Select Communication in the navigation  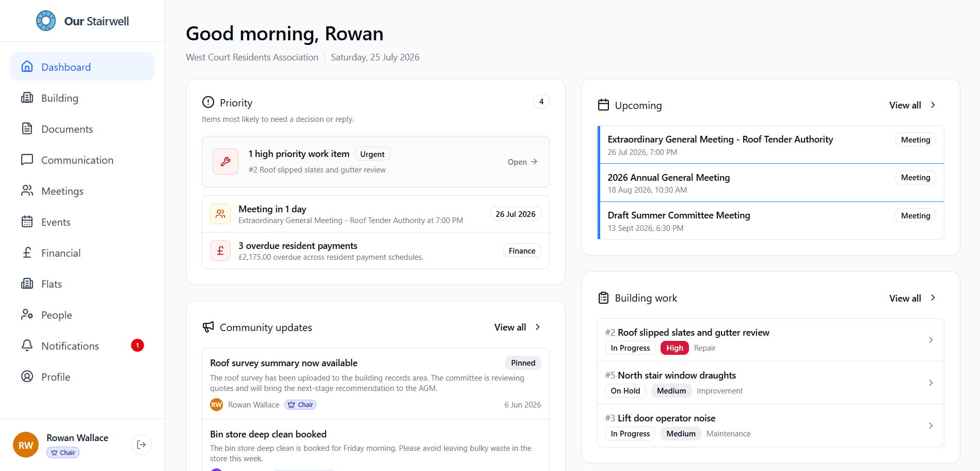click(x=82, y=160)
